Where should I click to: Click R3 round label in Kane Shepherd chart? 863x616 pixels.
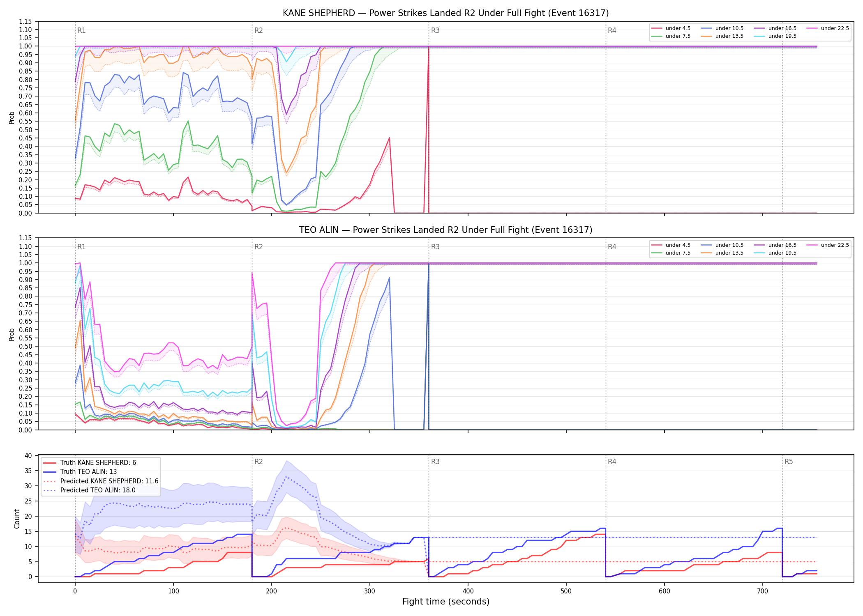click(x=435, y=30)
